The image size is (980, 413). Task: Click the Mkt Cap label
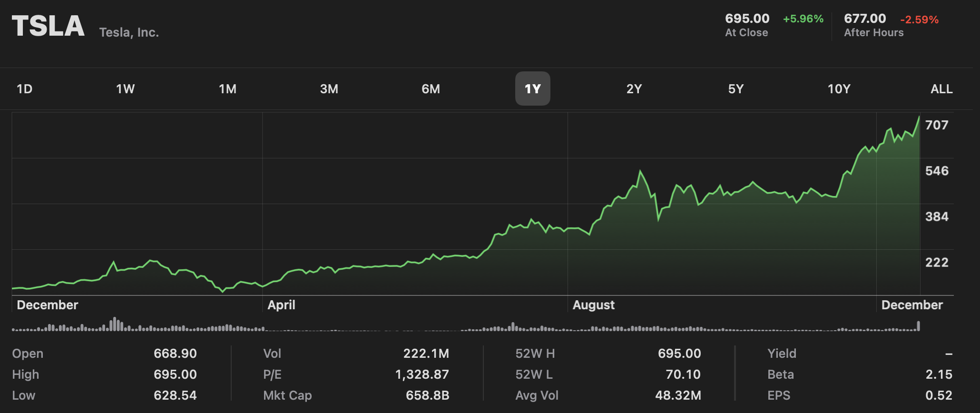pyautogui.click(x=287, y=396)
